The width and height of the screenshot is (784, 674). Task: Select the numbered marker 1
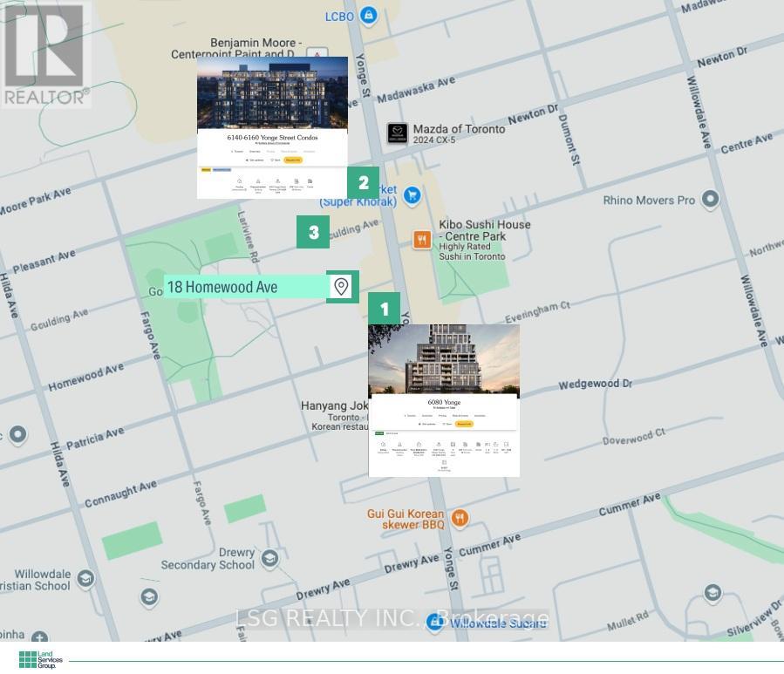384,309
